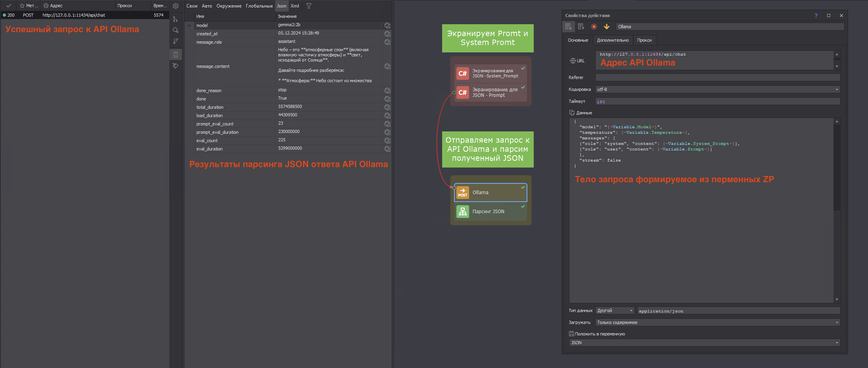Copy the done_reason value
Image resolution: width=868 pixels, height=368 pixels.
pos(387,91)
